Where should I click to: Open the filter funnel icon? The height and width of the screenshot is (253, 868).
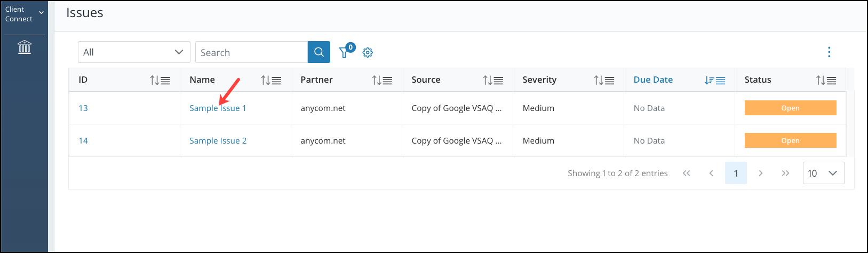344,53
